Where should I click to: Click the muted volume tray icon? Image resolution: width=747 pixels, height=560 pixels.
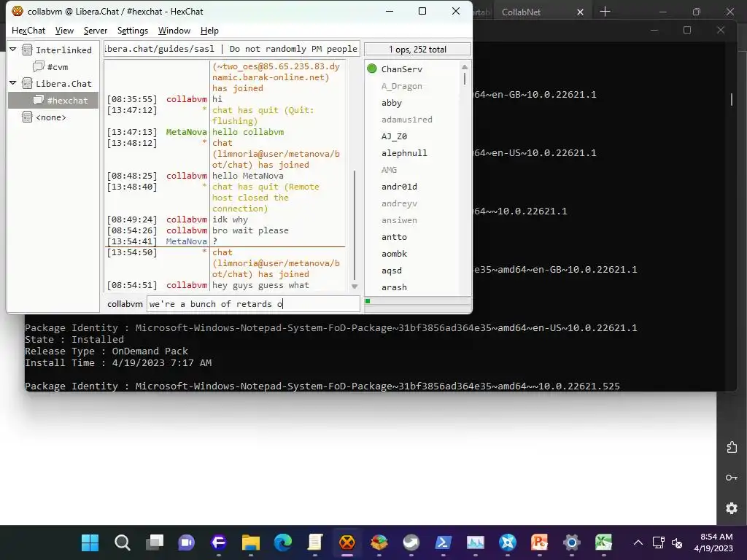pos(676,542)
